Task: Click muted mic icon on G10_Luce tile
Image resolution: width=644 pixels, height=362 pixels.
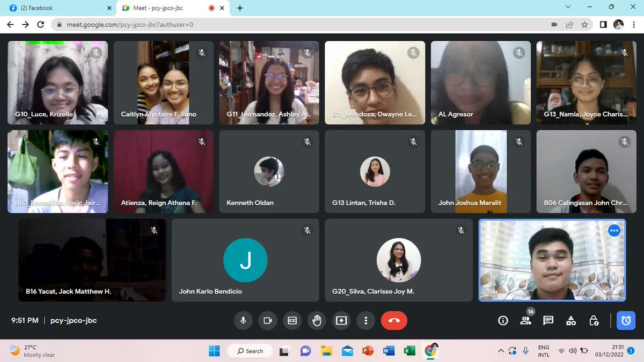Action: tap(96, 53)
